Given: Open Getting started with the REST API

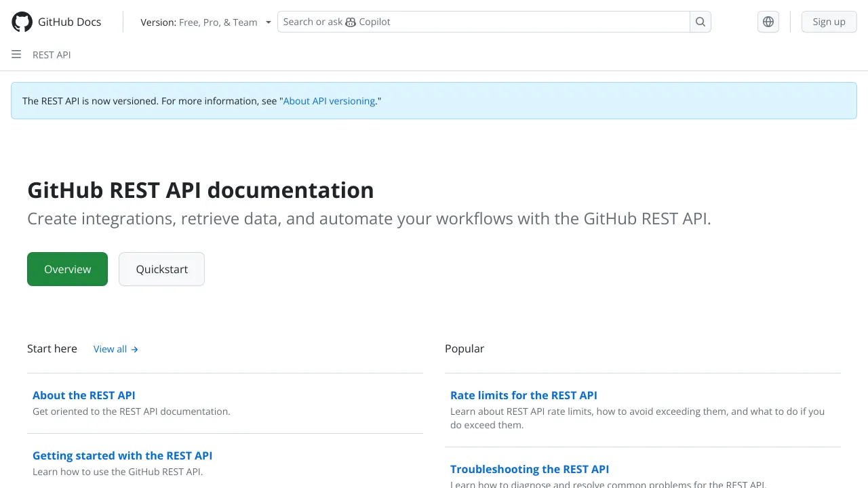Looking at the screenshot, I should [122, 455].
